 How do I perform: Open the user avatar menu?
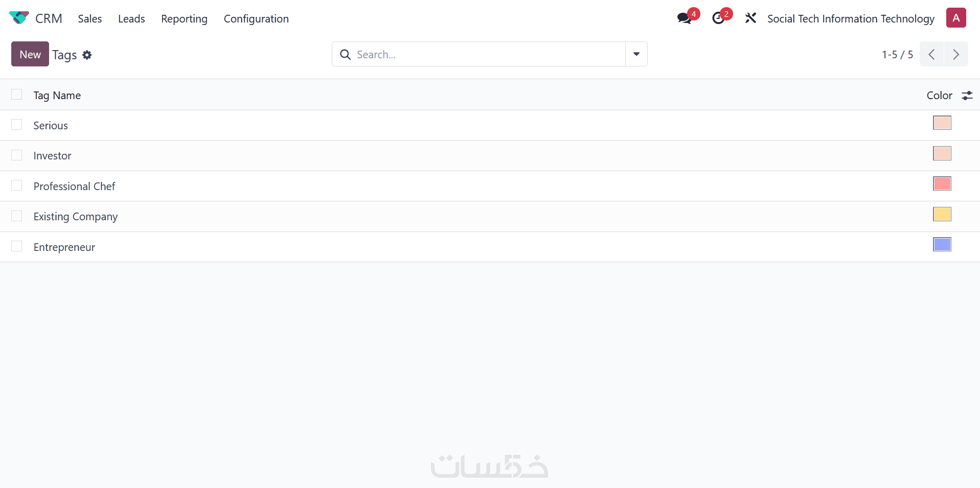click(x=956, y=18)
